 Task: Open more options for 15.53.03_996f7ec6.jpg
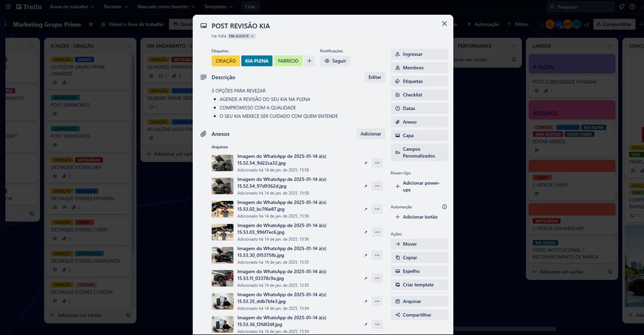click(377, 232)
